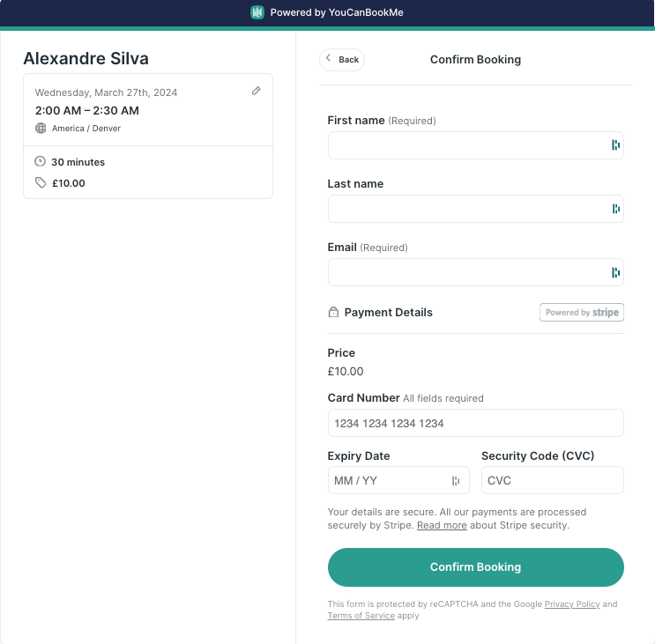Viewport: 655px width, 644px height.
Task: Go back using the Back button
Action: [x=342, y=60]
